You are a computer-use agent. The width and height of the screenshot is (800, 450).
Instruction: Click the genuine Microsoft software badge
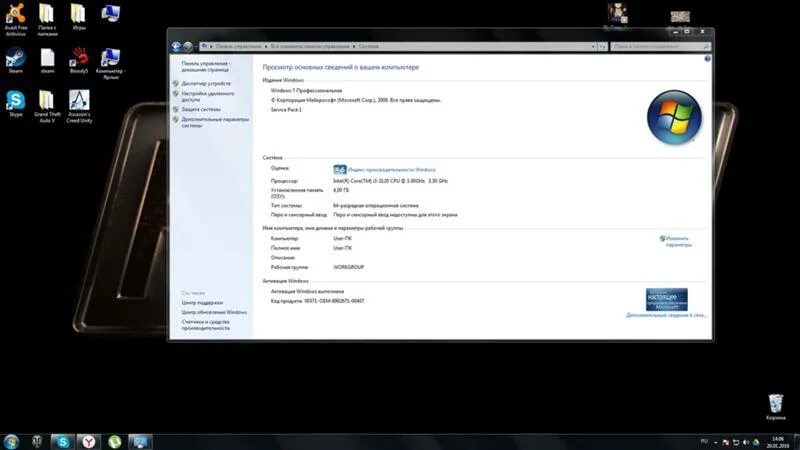666,299
